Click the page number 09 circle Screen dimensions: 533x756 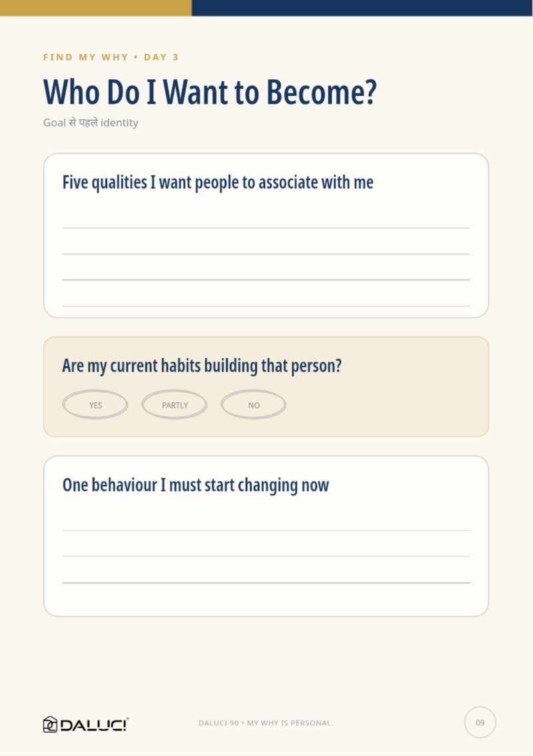pyautogui.click(x=480, y=722)
